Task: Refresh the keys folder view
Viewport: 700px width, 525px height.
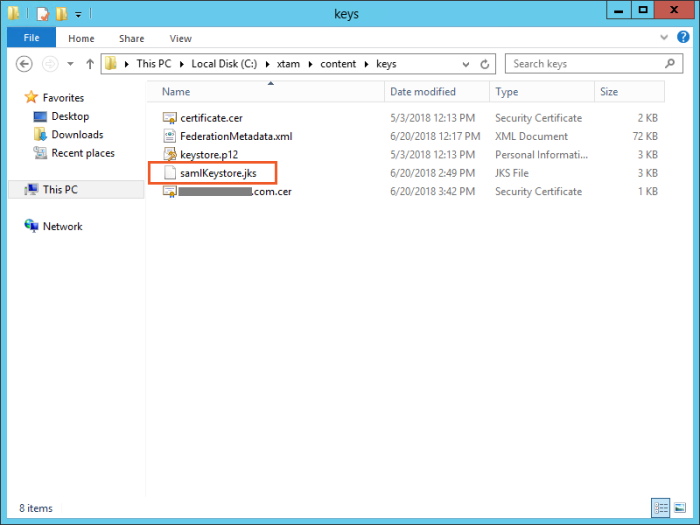Action: click(486, 64)
